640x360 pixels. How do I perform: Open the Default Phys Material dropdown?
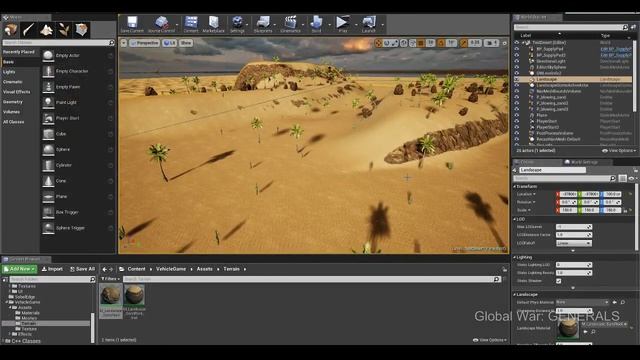click(582, 302)
